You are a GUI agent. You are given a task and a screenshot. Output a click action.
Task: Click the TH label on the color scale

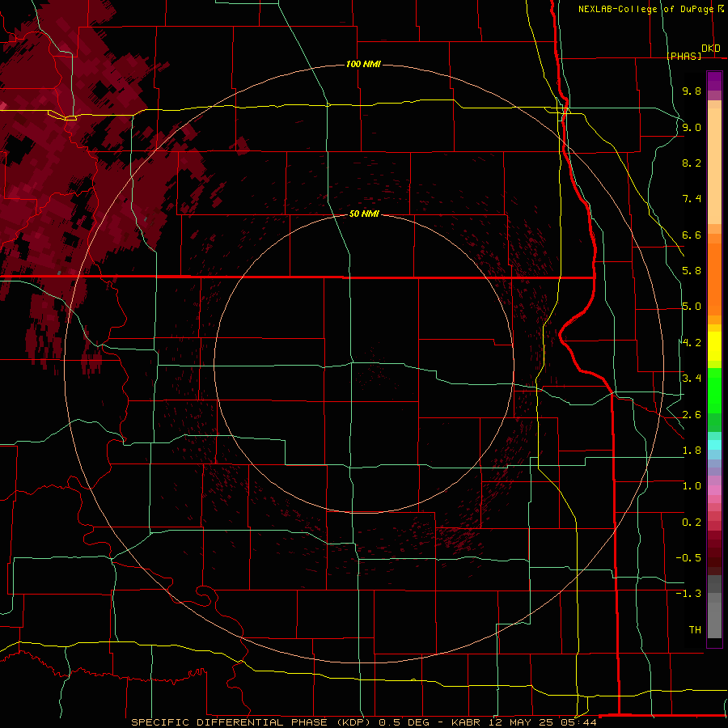pos(695,630)
